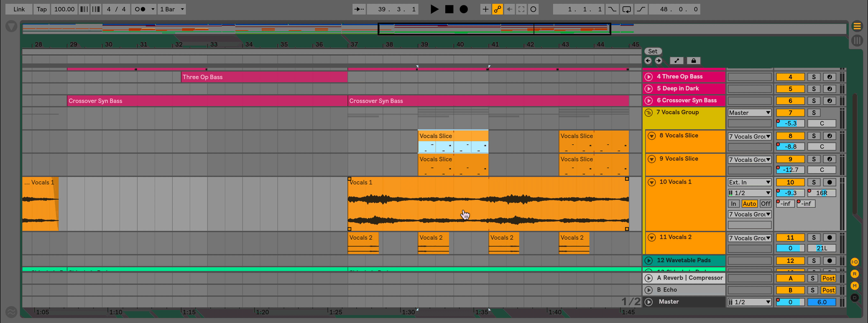
Task: Click the Session Record circle button
Action: (x=534, y=9)
